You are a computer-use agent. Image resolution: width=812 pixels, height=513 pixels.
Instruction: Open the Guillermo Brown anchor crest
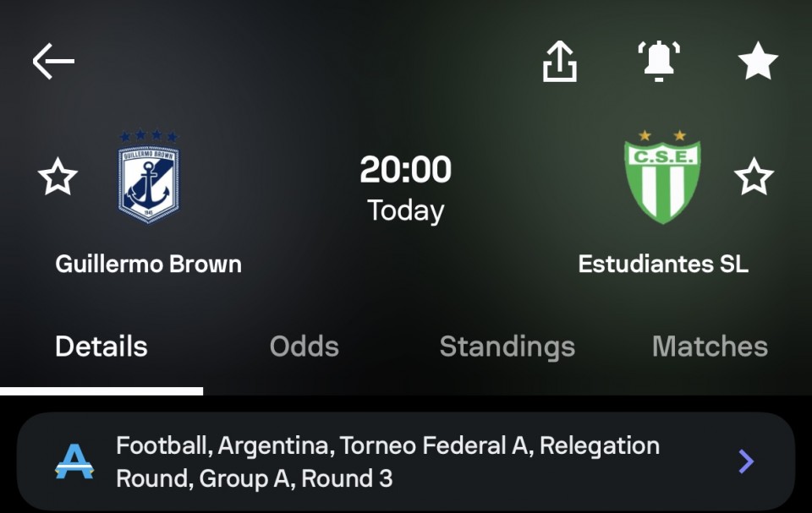[149, 177]
